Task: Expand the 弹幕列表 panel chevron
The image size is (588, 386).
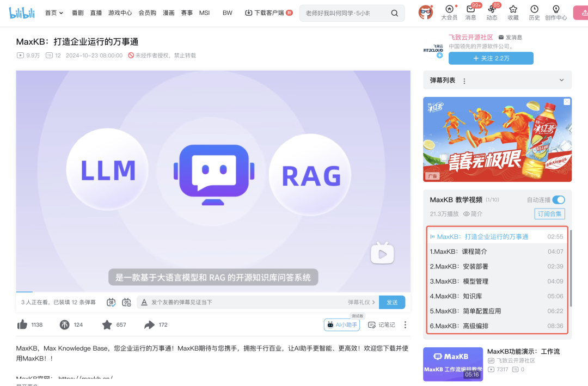Action: (561, 80)
